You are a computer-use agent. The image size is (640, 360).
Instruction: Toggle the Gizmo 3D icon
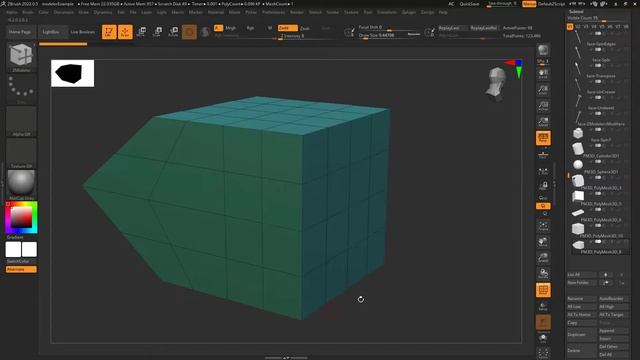pyautogui.click(x=189, y=32)
